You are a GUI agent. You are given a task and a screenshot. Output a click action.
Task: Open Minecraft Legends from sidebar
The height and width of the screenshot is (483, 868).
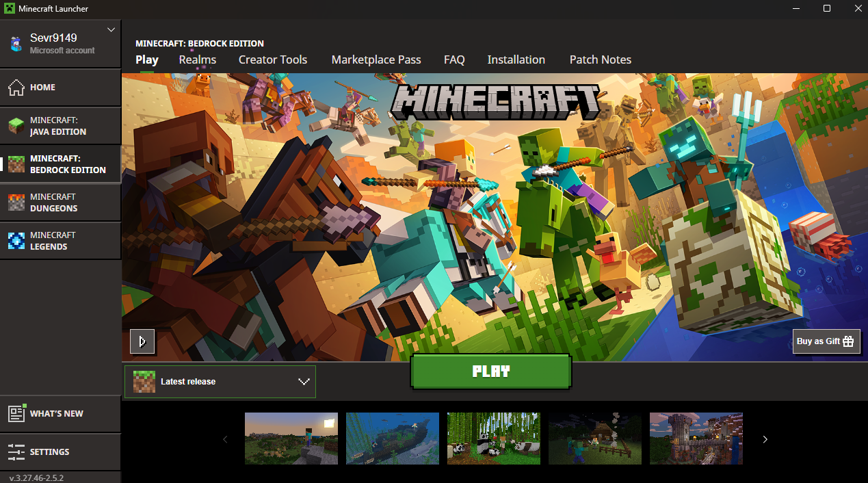[60, 241]
